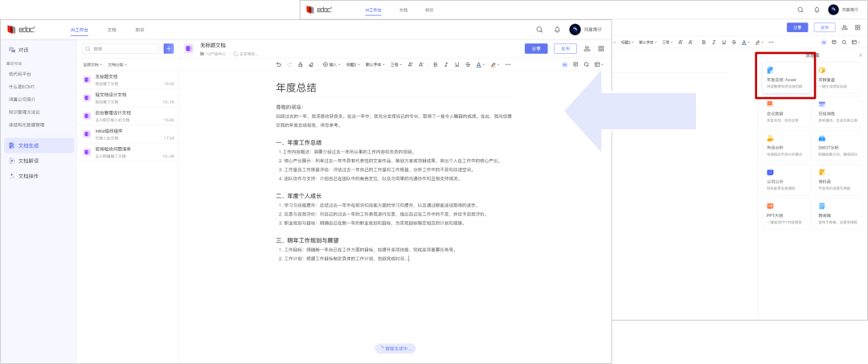Click the AI assistant icon in front toolbar
This screenshot has height=364, width=868.
tap(565, 65)
